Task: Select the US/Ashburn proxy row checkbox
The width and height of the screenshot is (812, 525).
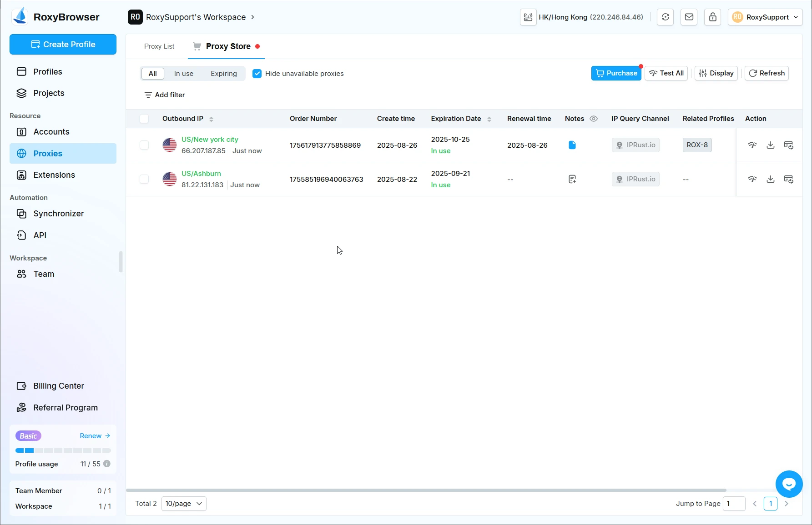Action: click(x=144, y=179)
